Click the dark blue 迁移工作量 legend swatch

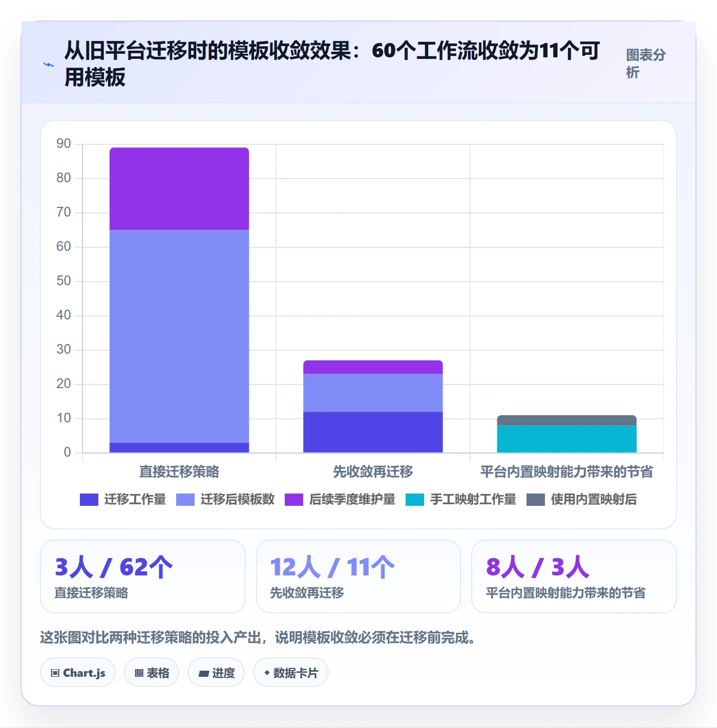[89, 500]
